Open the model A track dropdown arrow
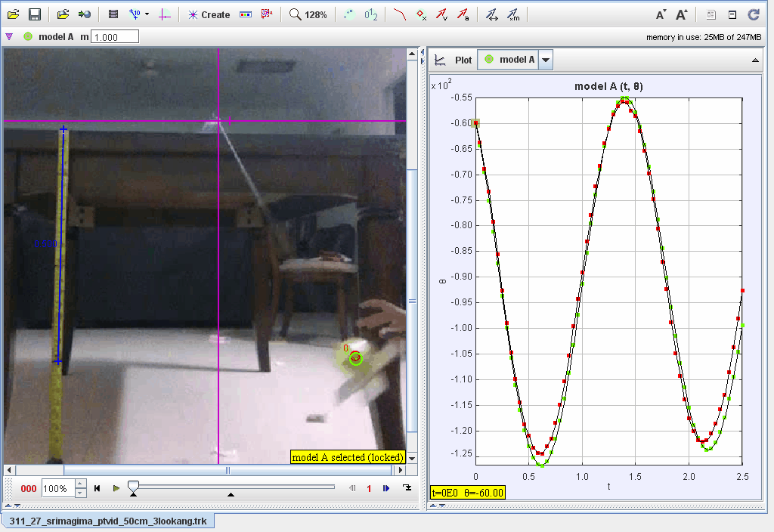This screenshot has height=532, width=774. click(546, 60)
